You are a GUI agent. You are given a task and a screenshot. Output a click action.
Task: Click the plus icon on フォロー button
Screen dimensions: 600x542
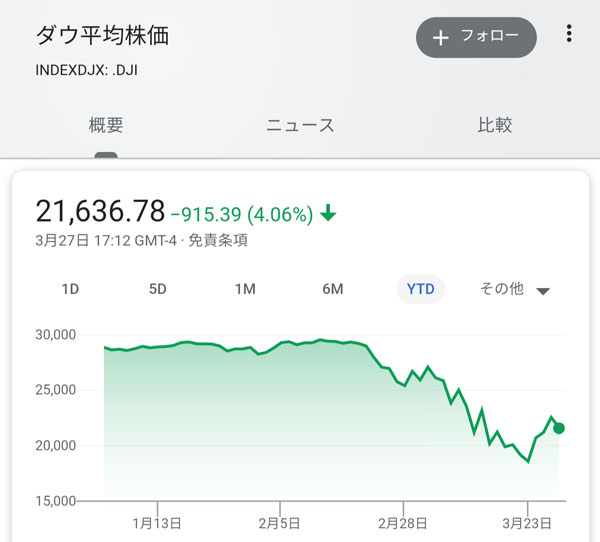[440, 37]
